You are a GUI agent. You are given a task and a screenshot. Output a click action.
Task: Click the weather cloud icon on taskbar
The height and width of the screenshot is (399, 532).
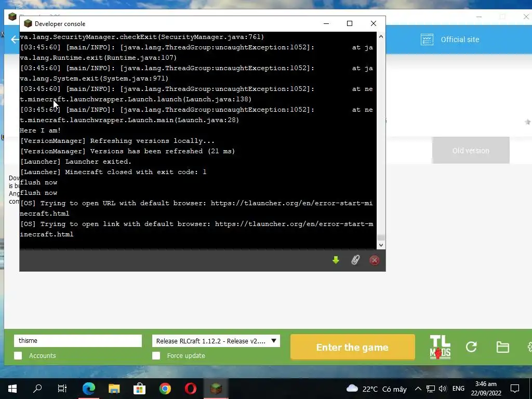352,388
